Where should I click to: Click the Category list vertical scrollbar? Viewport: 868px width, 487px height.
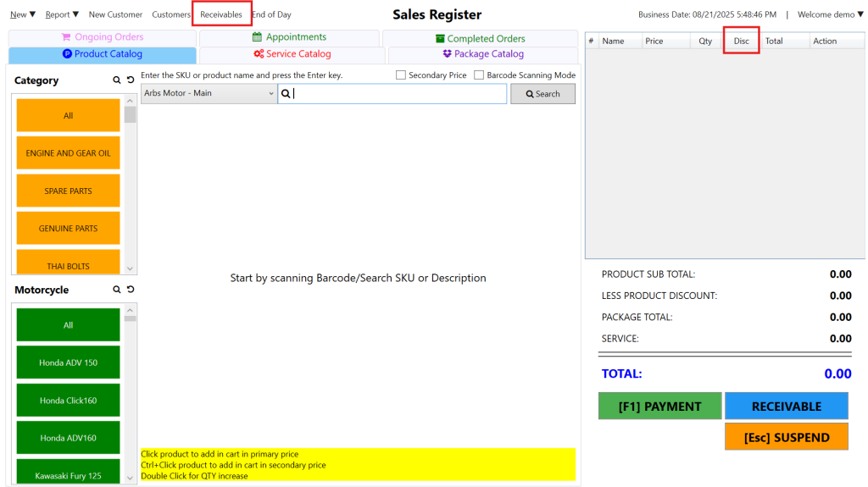coord(130,186)
